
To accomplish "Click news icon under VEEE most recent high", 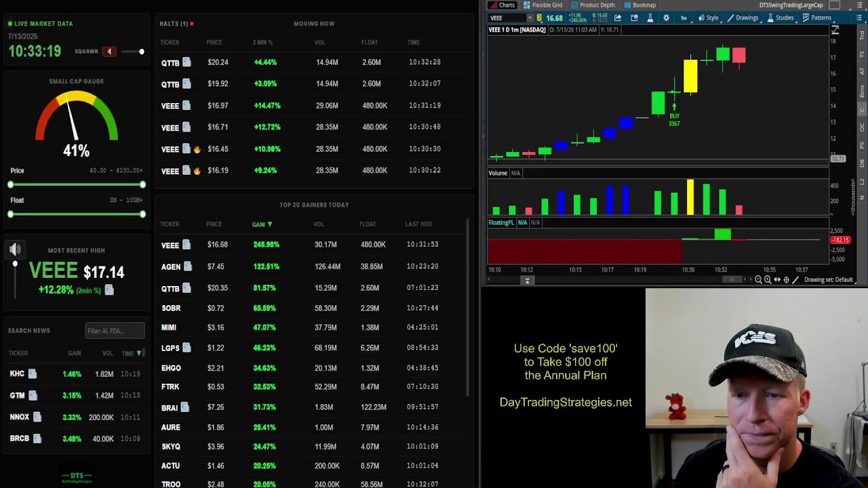I will tap(109, 290).
